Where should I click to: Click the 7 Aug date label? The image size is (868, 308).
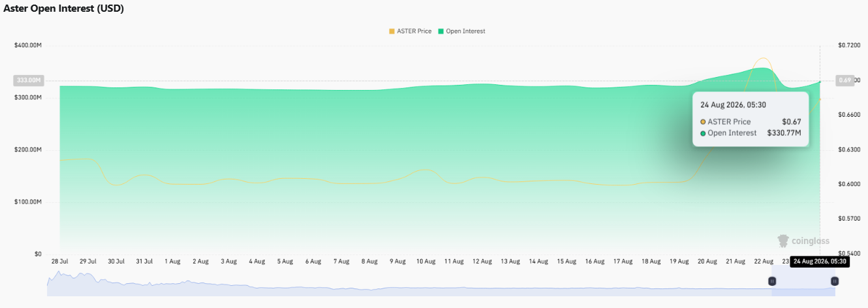(x=341, y=261)
